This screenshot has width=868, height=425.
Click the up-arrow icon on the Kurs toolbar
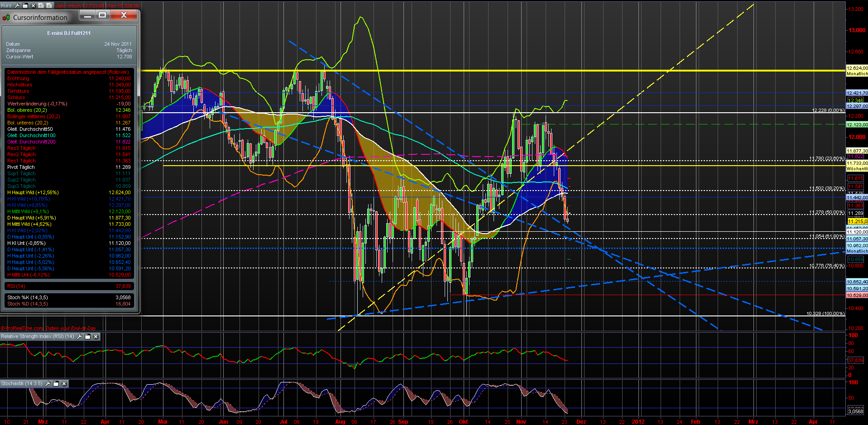tap(41, 5)
